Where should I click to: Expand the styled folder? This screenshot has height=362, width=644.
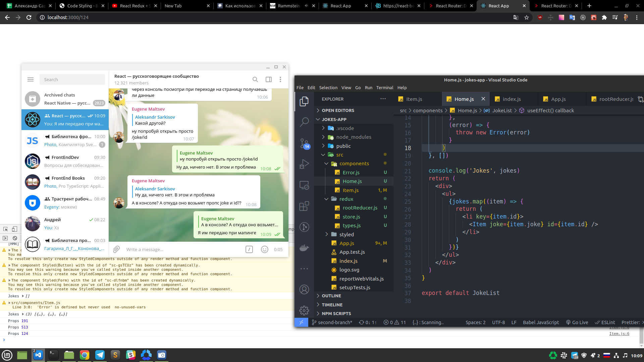346,235
